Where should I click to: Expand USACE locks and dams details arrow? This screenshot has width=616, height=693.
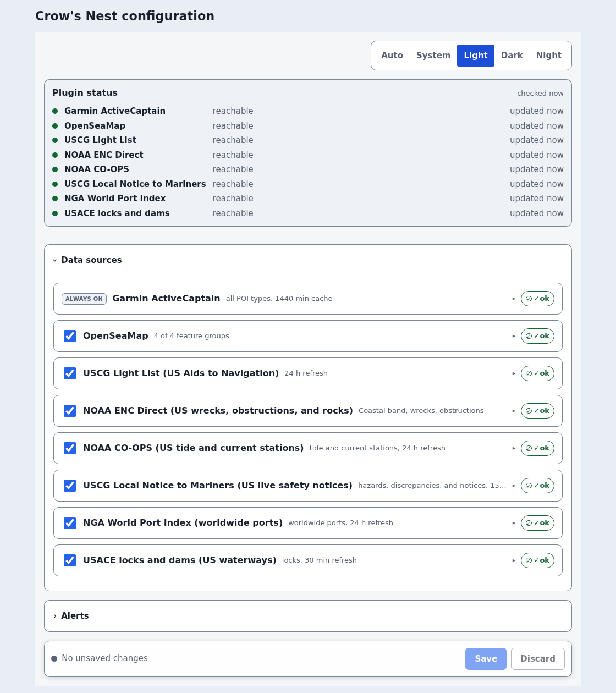point(514,560)
